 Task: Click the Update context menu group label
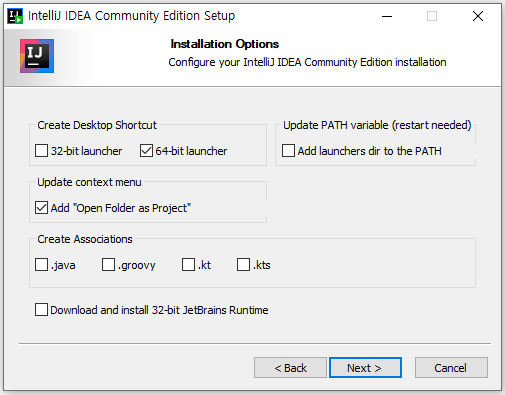[x=89, y=182]
